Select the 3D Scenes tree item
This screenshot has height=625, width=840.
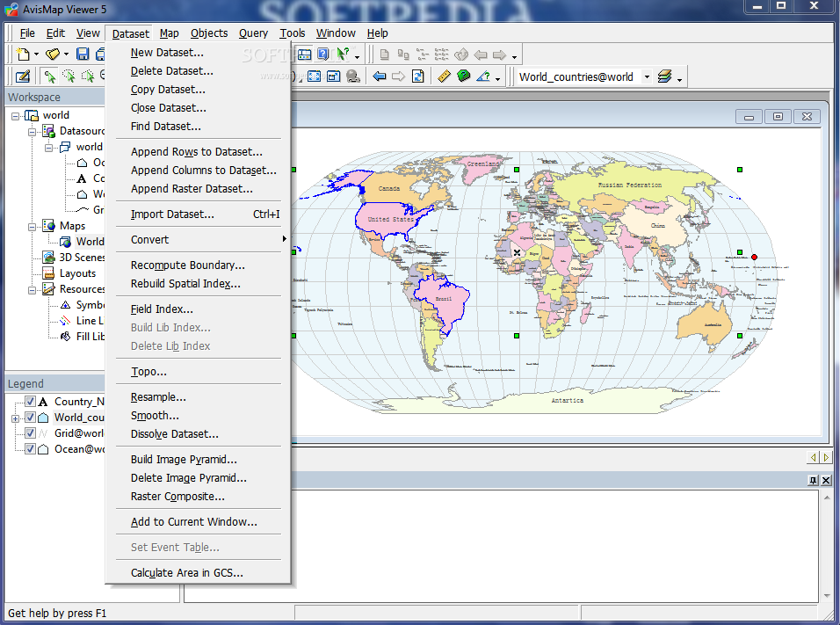[82, 258]
